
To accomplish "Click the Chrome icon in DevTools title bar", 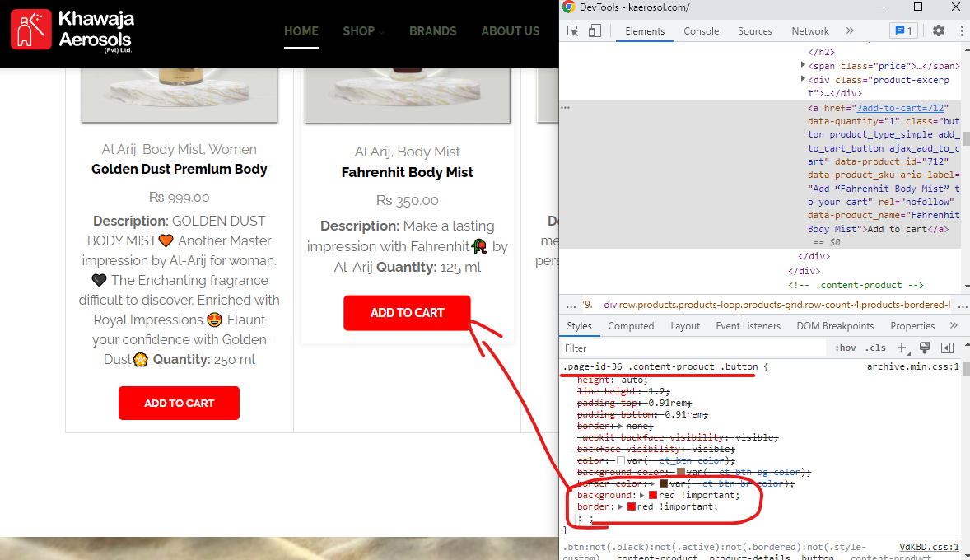I will point(568,7).
